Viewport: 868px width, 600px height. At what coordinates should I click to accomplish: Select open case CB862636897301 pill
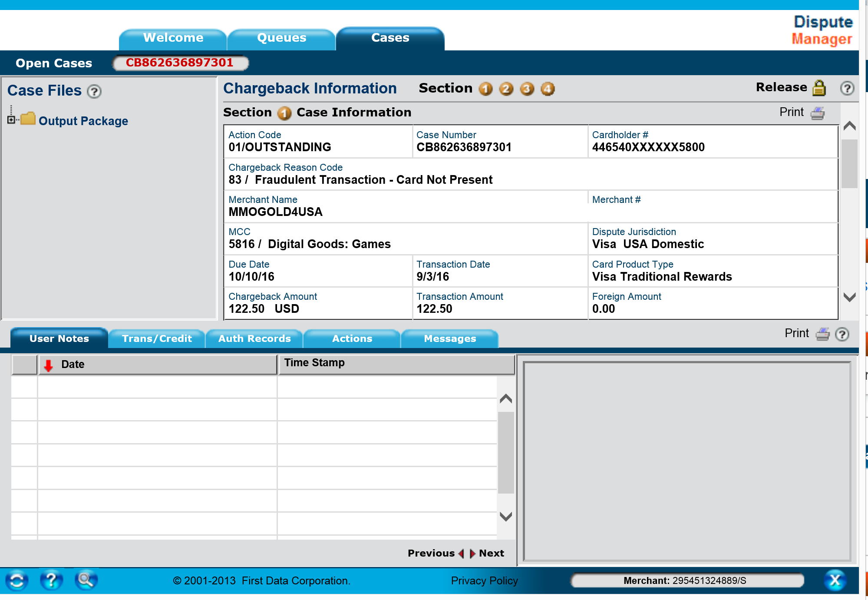click(x=180, y=63)
